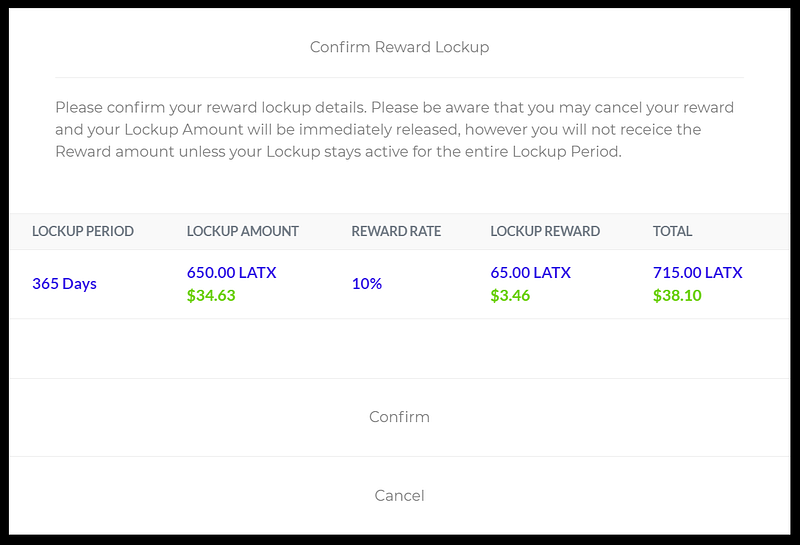The height and width of the screenshot is (545, 800).
Task: Click the LOCKUP REWARD column header
Action: click(545, 231)
